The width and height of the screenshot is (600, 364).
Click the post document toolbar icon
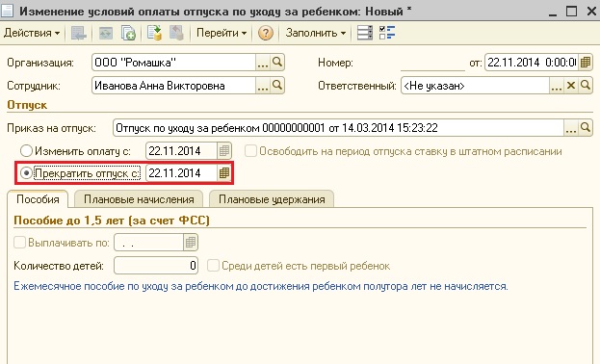click(x=155, y=33)
